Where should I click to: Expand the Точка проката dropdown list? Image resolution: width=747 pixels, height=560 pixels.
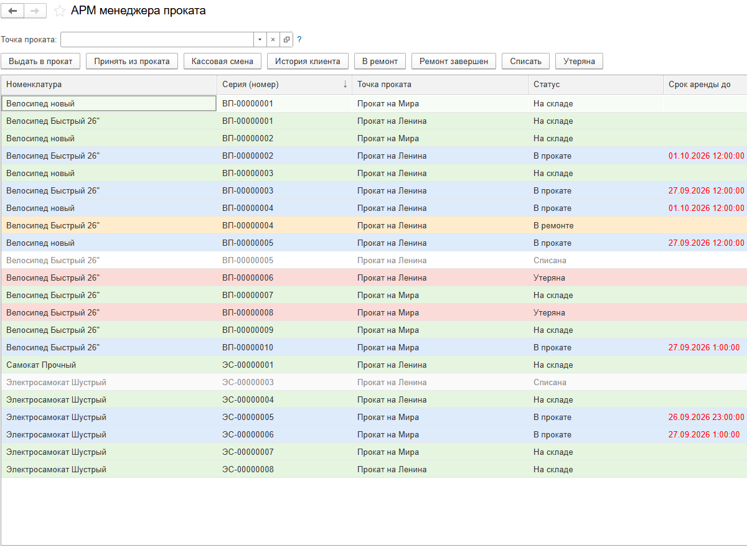pyautogui.click(x=260, y=39)
